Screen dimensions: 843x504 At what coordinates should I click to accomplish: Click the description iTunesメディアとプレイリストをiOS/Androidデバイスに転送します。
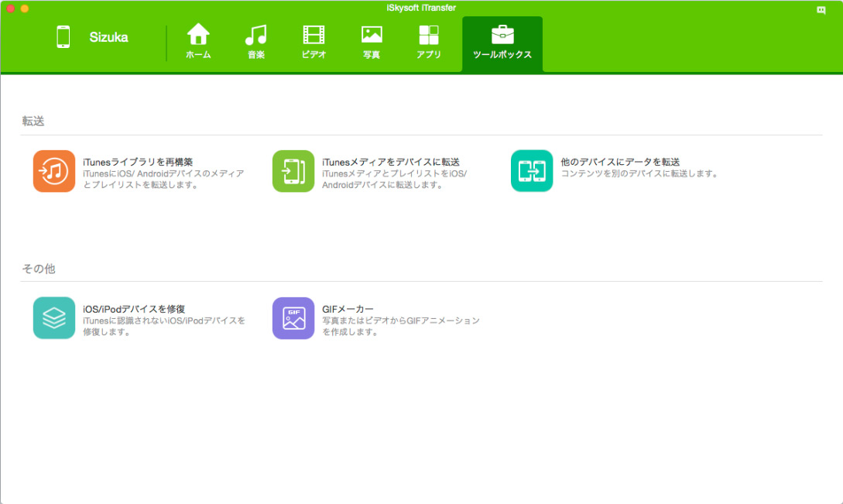point(395,179)
